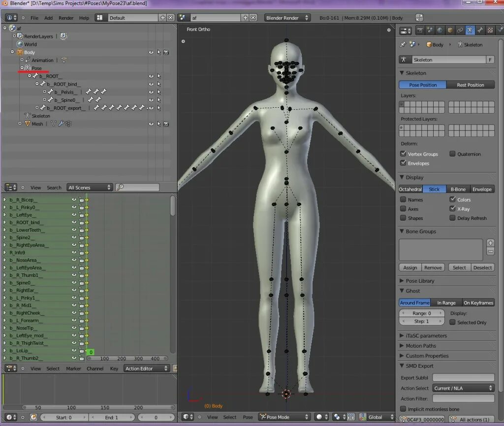504x426 pixels.
Task: Open the File menu
Action: (x=34, y=18)
